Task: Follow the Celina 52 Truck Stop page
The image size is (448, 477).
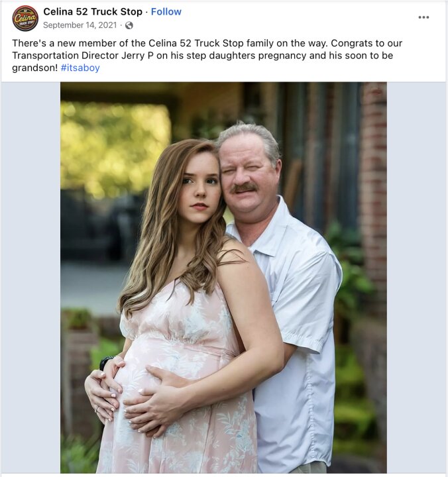Action: [x=166, y=11]
